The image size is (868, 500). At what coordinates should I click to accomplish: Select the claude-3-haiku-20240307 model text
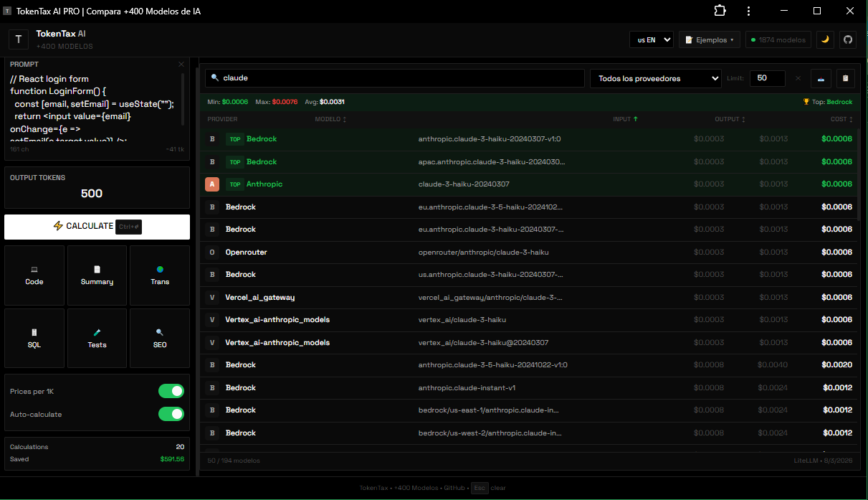click(x=464, y=184)
